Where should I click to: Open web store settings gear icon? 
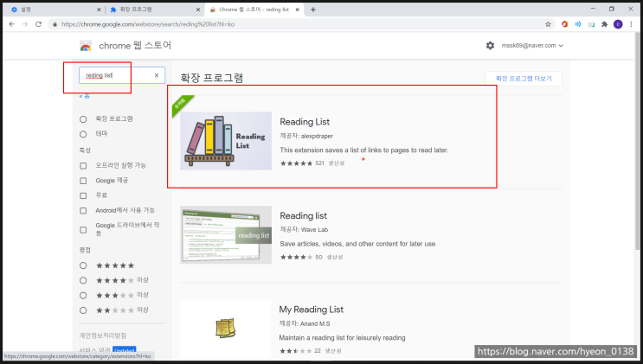coord(490,46)
